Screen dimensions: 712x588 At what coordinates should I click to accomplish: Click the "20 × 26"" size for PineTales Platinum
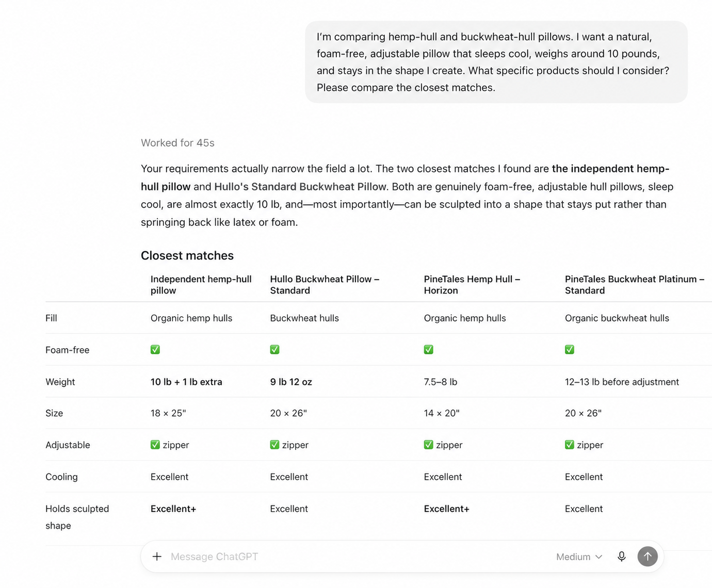pyautogui.click(x=583, y=413)
